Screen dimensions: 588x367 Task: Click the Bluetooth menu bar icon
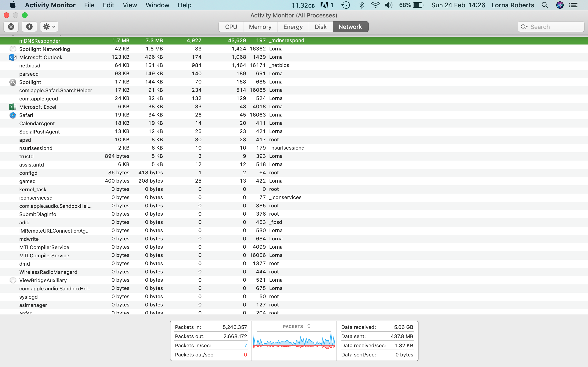362,5
